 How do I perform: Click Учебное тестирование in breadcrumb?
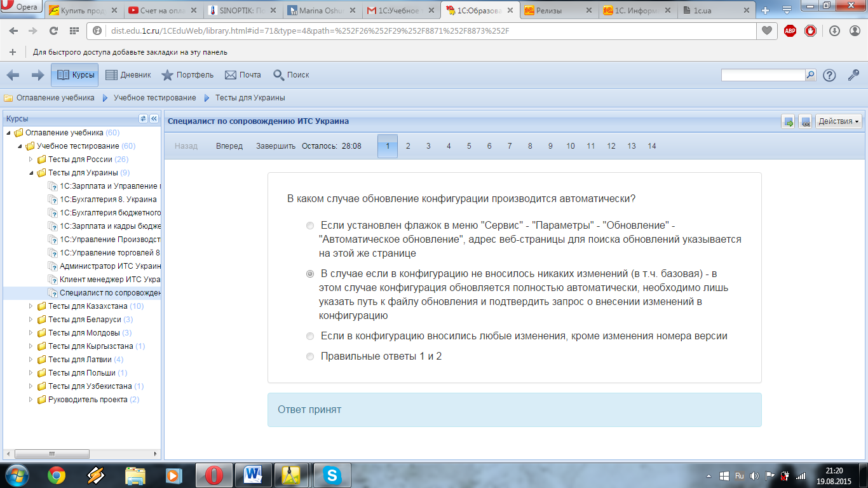pyautogui.click(x=154, y=98)
